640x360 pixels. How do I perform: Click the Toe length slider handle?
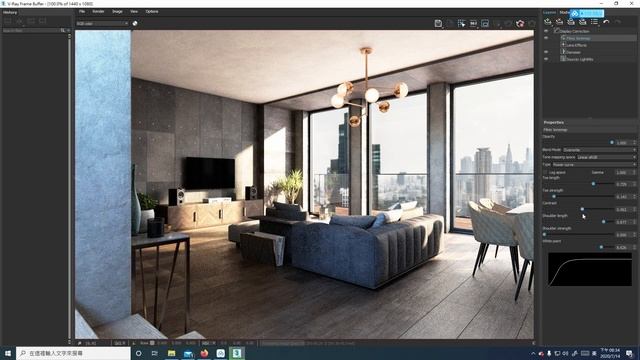[x=593, y=184]
